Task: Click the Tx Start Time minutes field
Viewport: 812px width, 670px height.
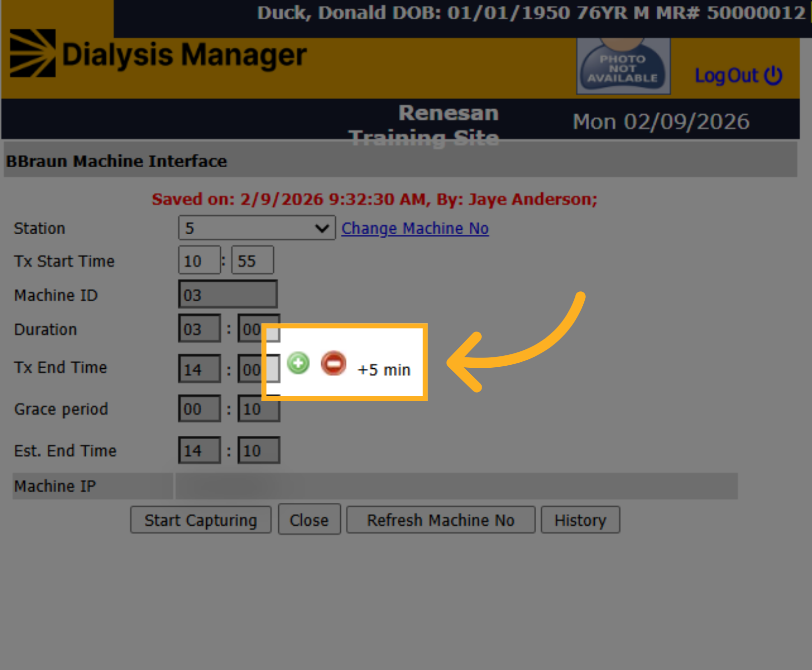Action: pos(252,260)
